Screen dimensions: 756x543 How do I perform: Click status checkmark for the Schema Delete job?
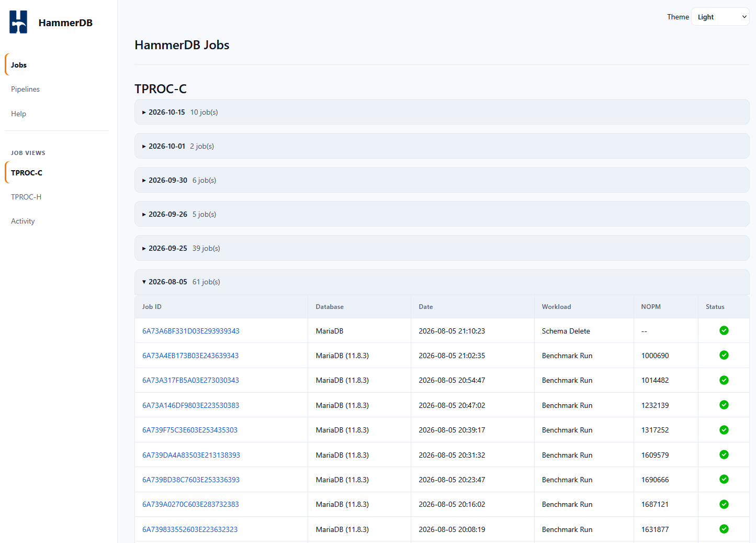coord(724,330)
